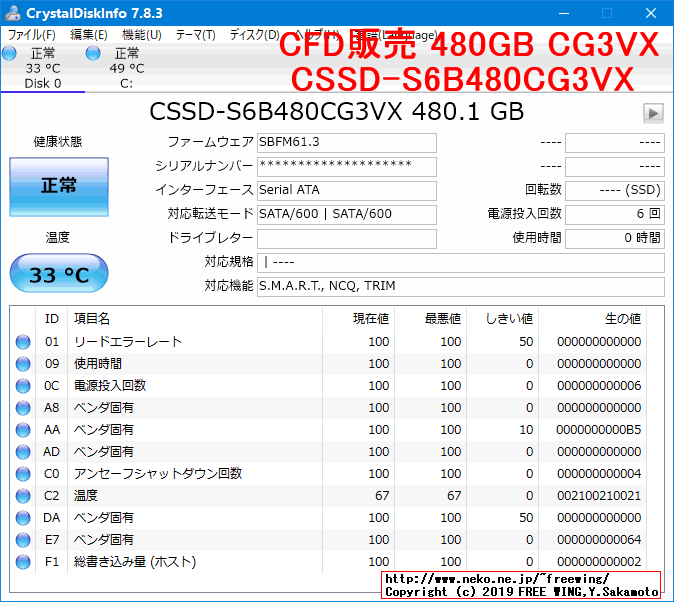Click threshold value 10 in AA row
Viewport: 674px width, 602px height.
click(x=526, y=430)
